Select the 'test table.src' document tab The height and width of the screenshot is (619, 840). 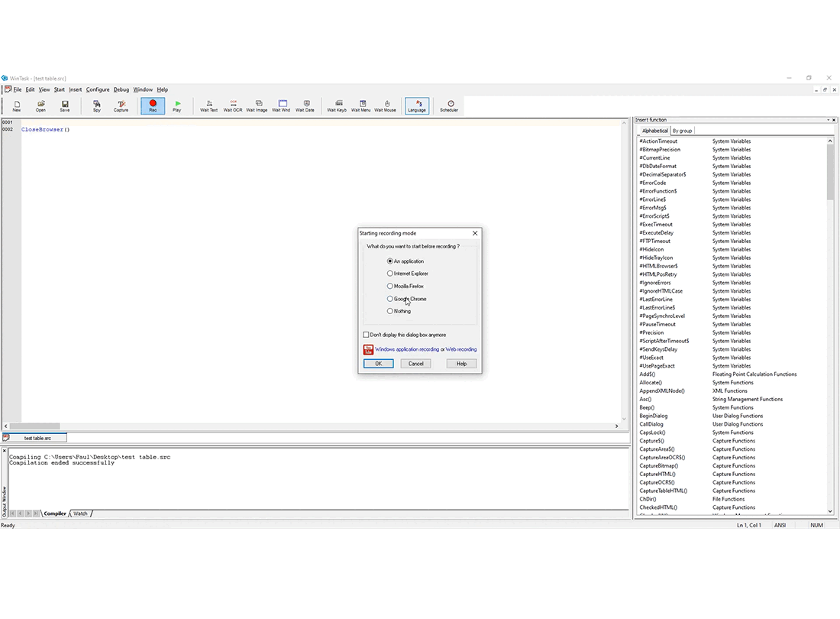[35, 438]
